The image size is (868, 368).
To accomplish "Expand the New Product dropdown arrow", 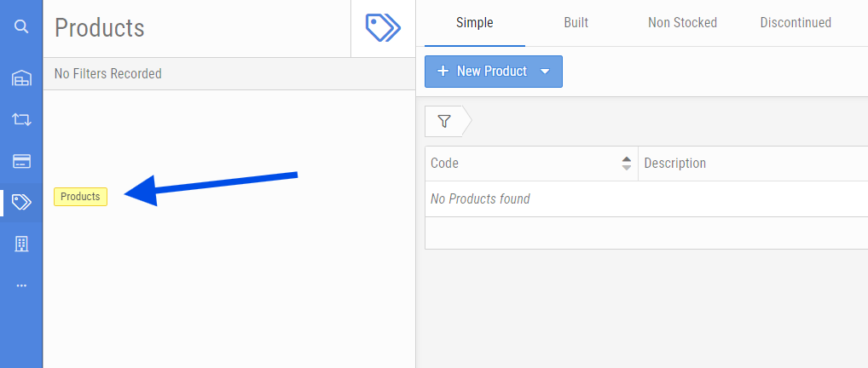I will 546,72.
